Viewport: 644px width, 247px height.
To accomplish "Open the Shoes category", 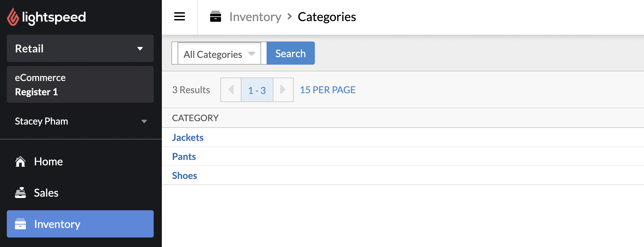I will 185,176.
